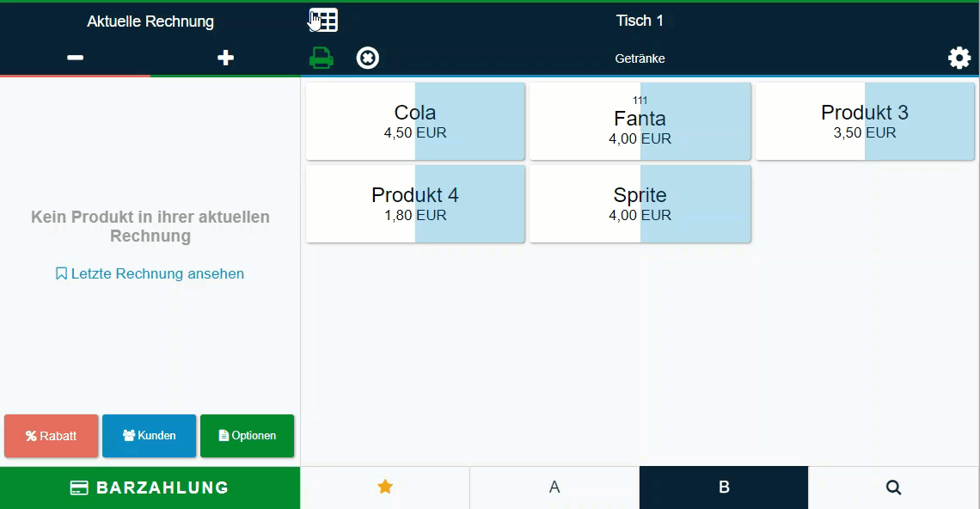Click the plus quantity button

tap(225, 58)
